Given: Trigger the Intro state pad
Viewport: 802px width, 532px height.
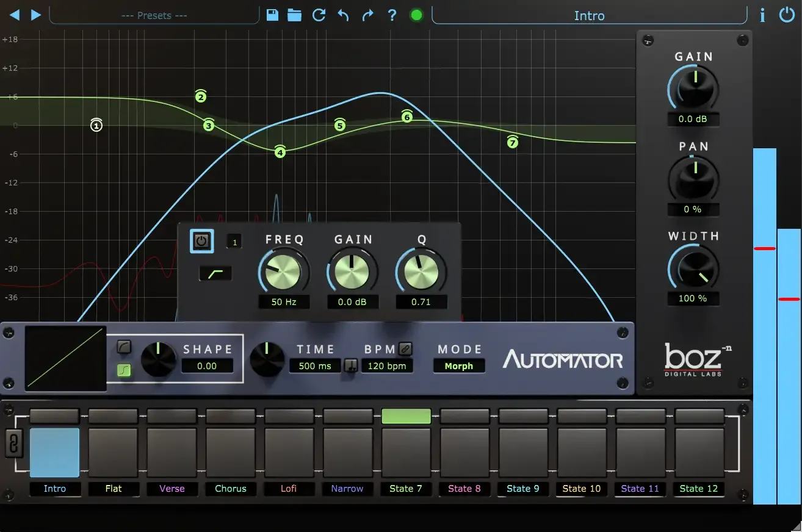Looking at the screenshot, I should point(54,452).
